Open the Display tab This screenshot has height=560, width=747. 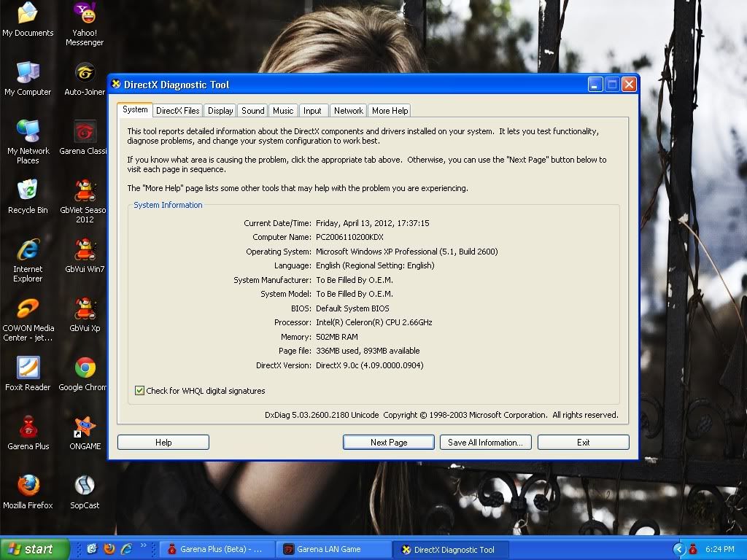[220, 111]
